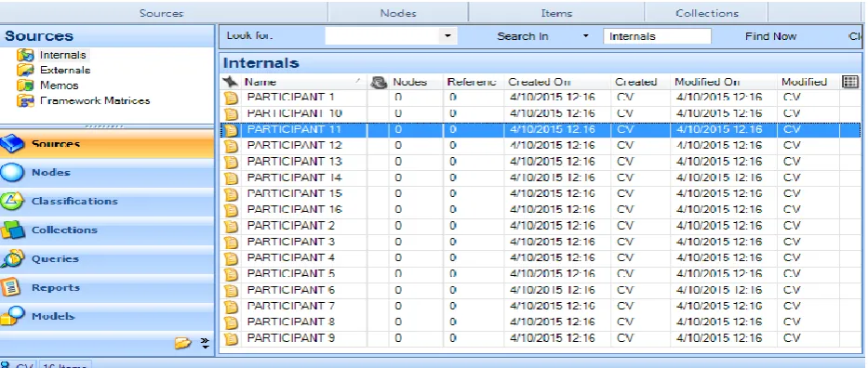Viewport: 868px width, 368px height.
Task: Click the Memos folder icon
Action: tap(25, 85)
